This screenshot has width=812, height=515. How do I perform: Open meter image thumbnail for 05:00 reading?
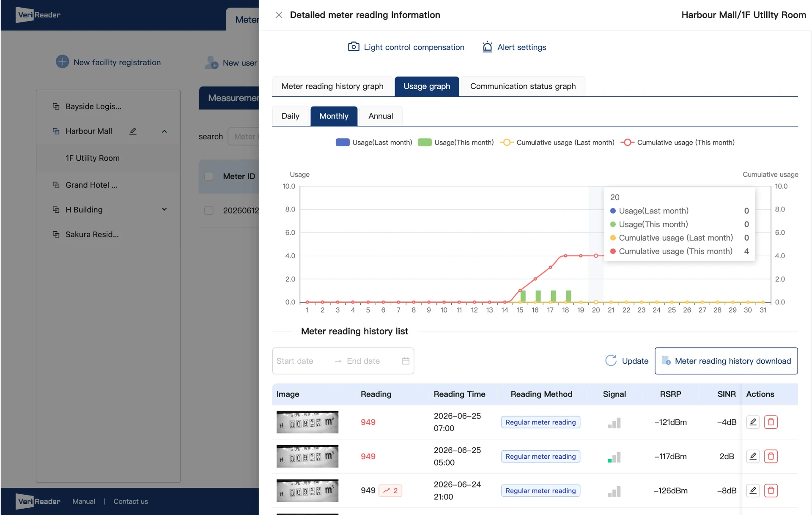[307, 456]
